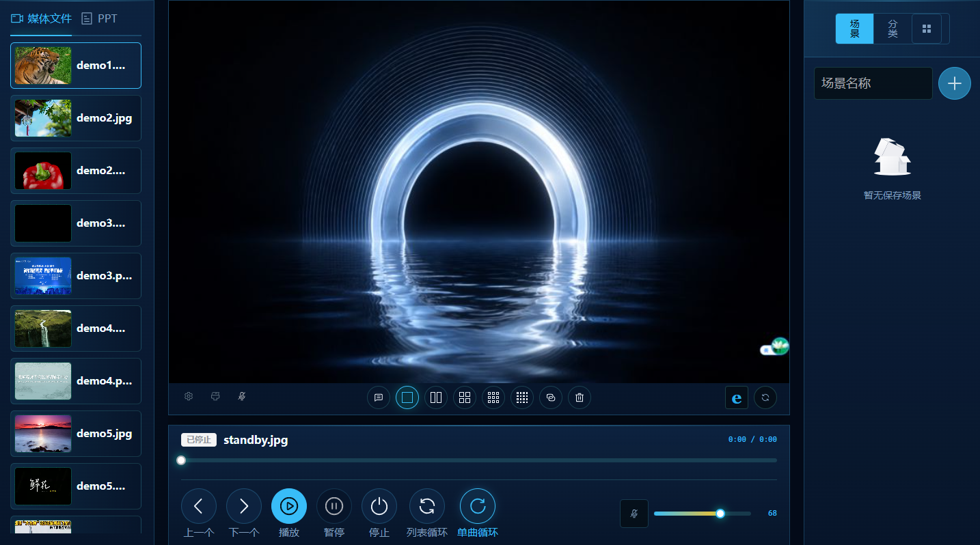This screenshot has width=980, height=545.
Task: Select the 3x3 grid layout
Action: [493, 397]
